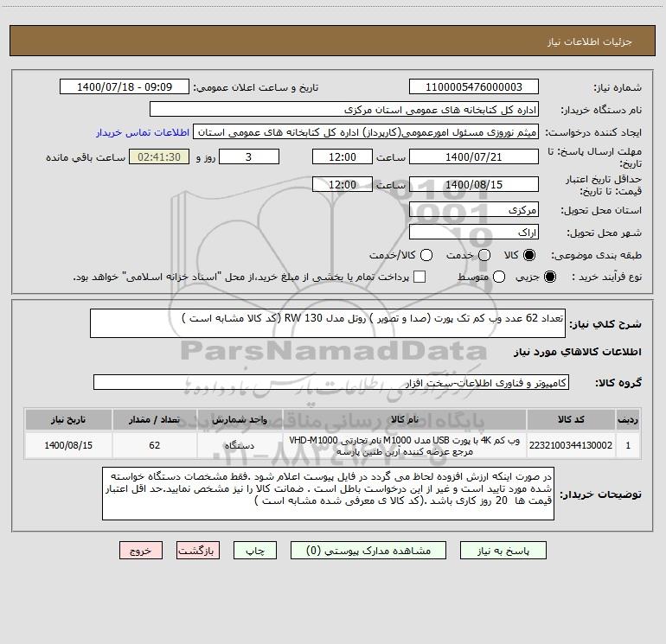Toggle Islamic treasury bonds payment checkbox
This screenshot has height=644, width=666.
419,277
